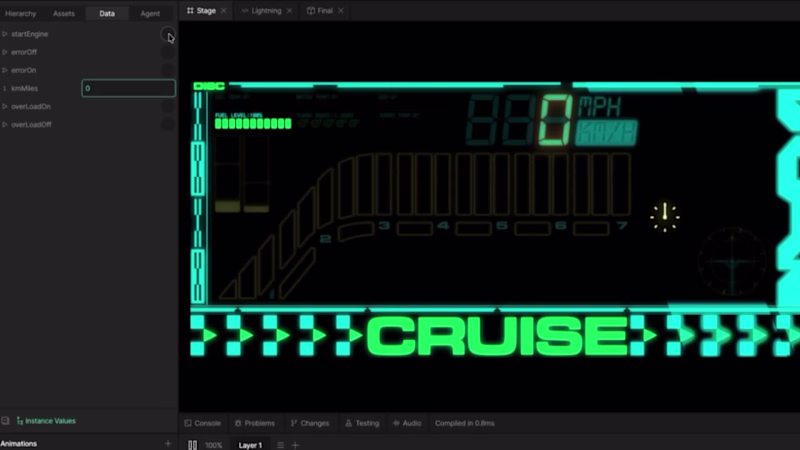Click the Final cube icon
The width and height of the screenshot is (800, 450).
311,11
